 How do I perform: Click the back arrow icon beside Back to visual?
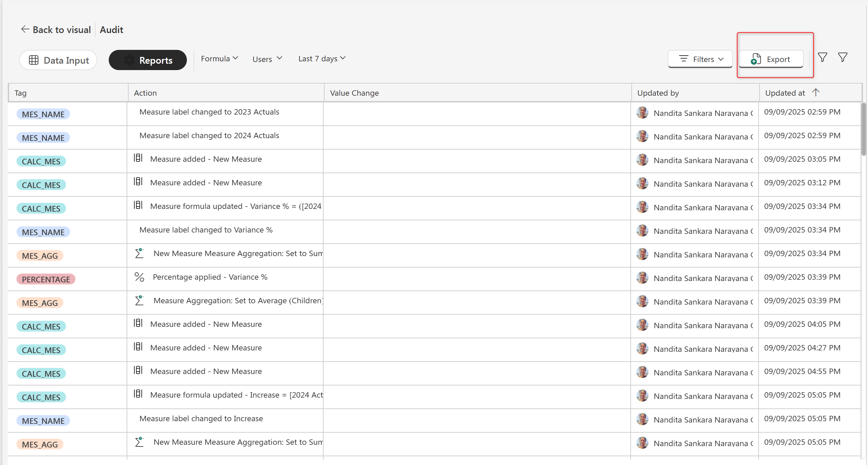coord(25,29)
